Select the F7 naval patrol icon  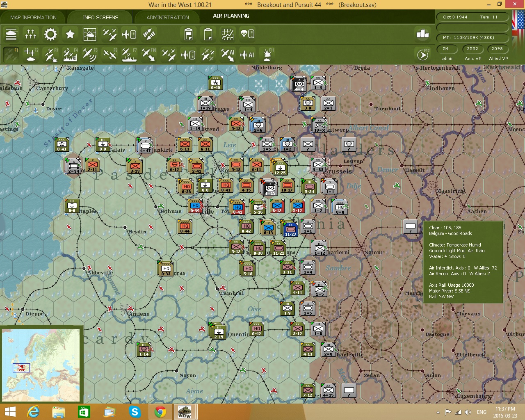(x=129, y=55)
